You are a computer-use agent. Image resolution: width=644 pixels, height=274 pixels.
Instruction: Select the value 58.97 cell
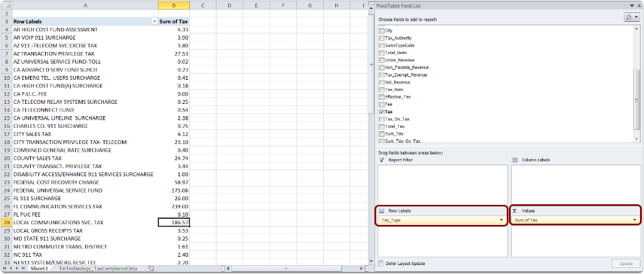(174, 182)
